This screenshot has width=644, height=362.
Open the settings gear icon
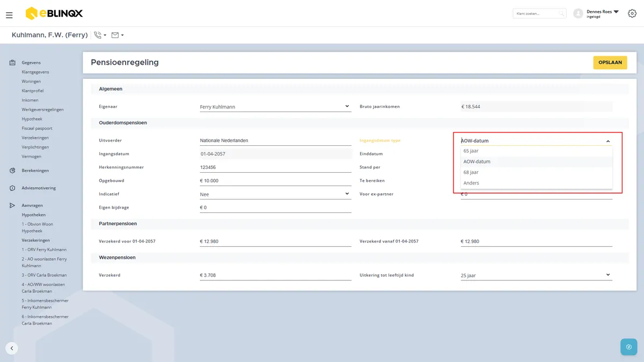(632, 13)
